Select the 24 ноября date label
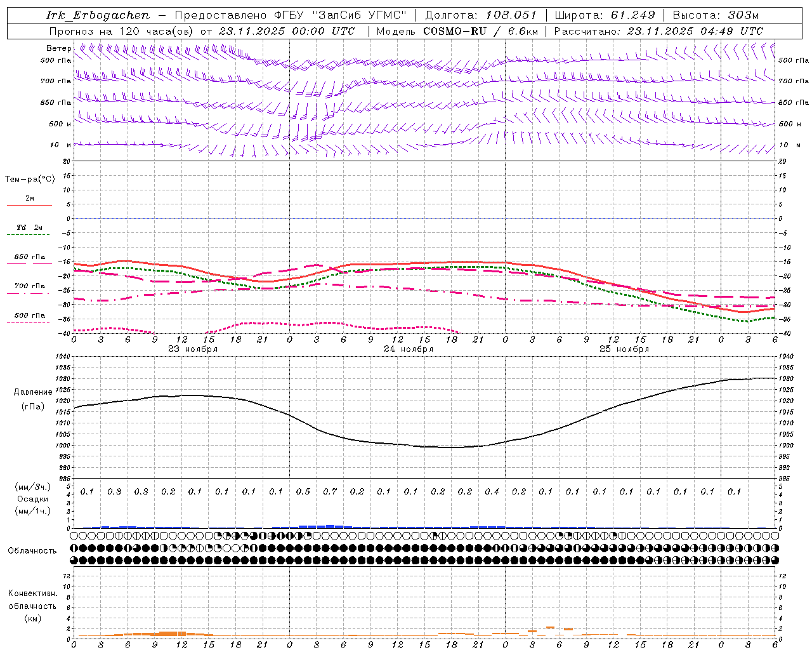 tap(409, 348)
